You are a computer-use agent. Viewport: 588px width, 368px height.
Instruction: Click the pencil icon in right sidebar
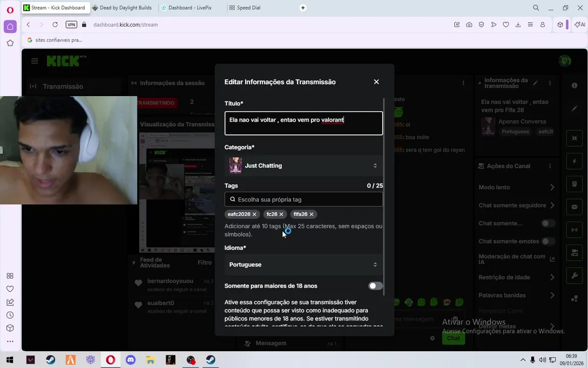[574, 108]
